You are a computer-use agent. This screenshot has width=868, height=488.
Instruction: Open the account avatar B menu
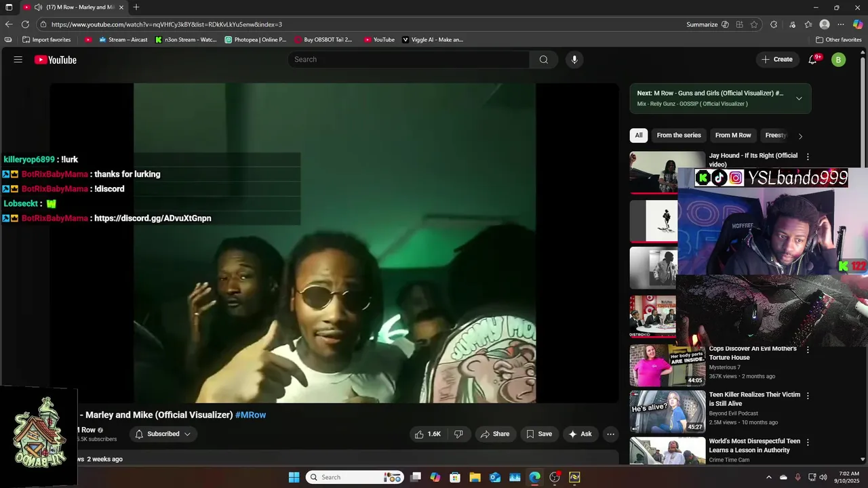[x=838, y=60]
